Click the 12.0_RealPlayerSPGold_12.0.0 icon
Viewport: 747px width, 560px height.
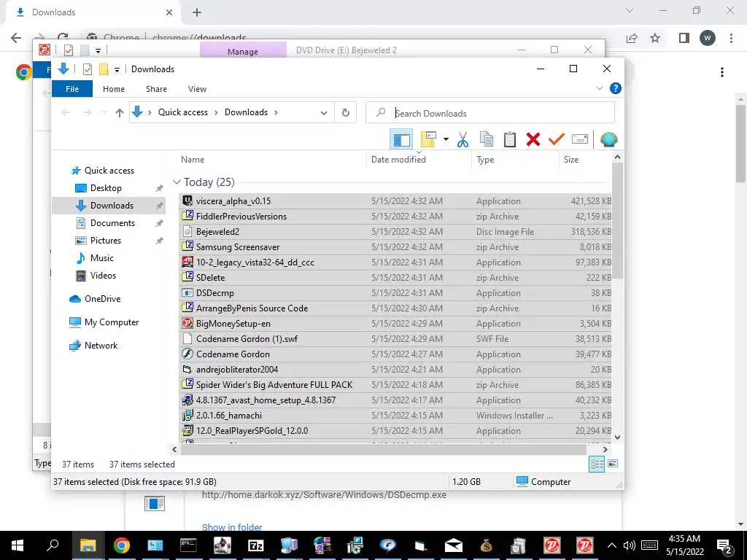pos(187,430)
